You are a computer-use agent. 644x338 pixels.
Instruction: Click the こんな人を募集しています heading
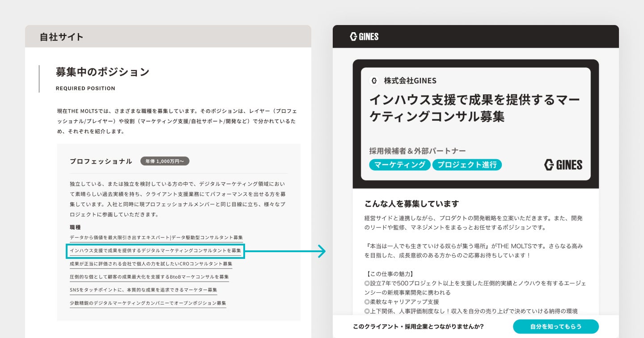point(411,204)
